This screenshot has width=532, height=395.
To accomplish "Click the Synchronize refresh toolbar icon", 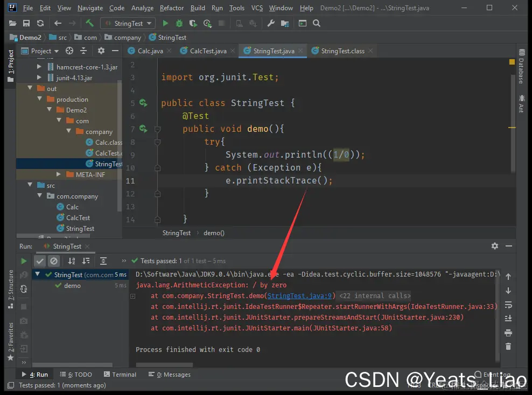I will [40, 23].
